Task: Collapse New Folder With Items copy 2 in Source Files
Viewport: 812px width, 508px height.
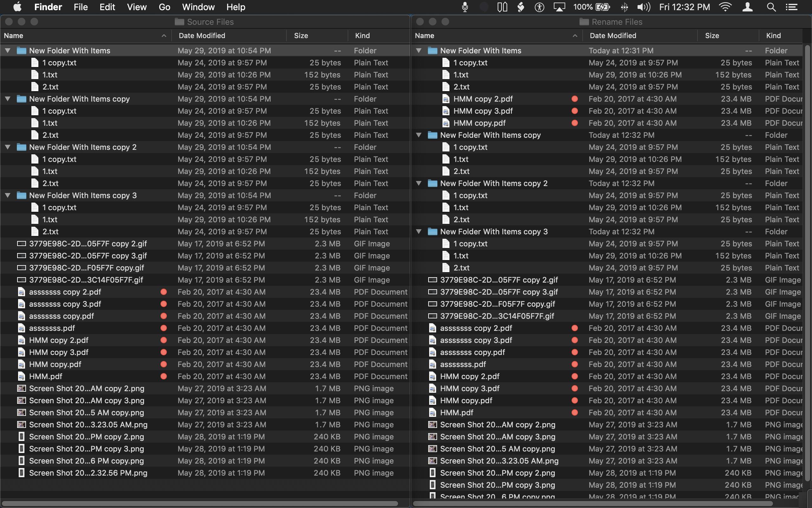Action: click(x=7, y=147)
